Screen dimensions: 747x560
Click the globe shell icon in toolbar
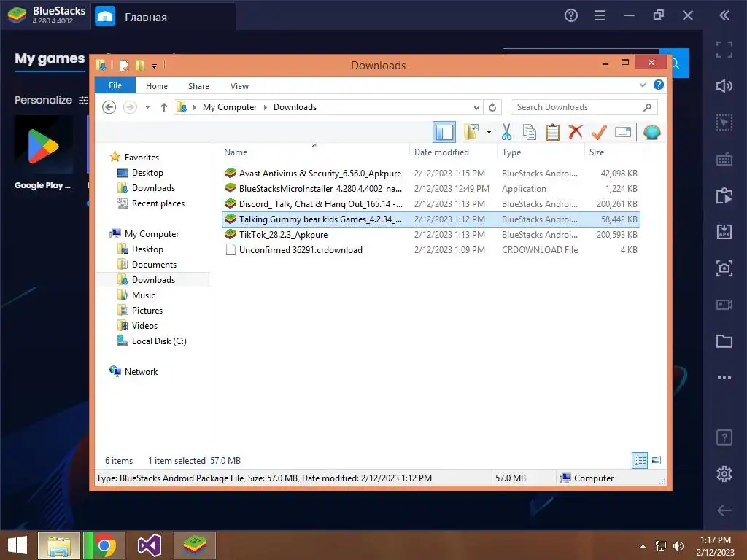(x=651, y=132)
